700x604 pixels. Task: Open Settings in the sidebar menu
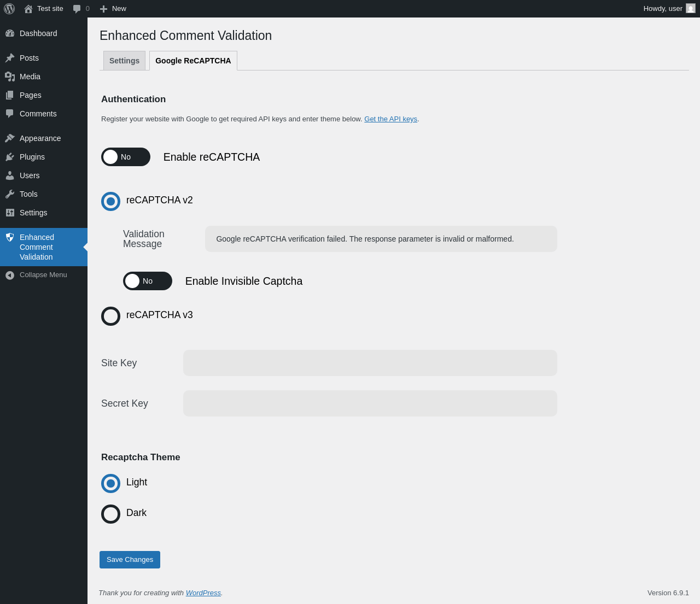(x=33, y=213)
